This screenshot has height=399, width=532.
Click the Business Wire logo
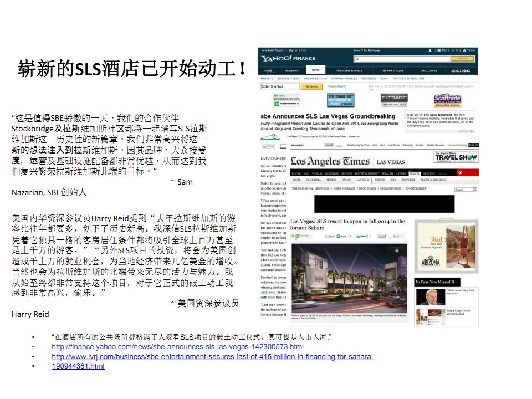[270, 138]
